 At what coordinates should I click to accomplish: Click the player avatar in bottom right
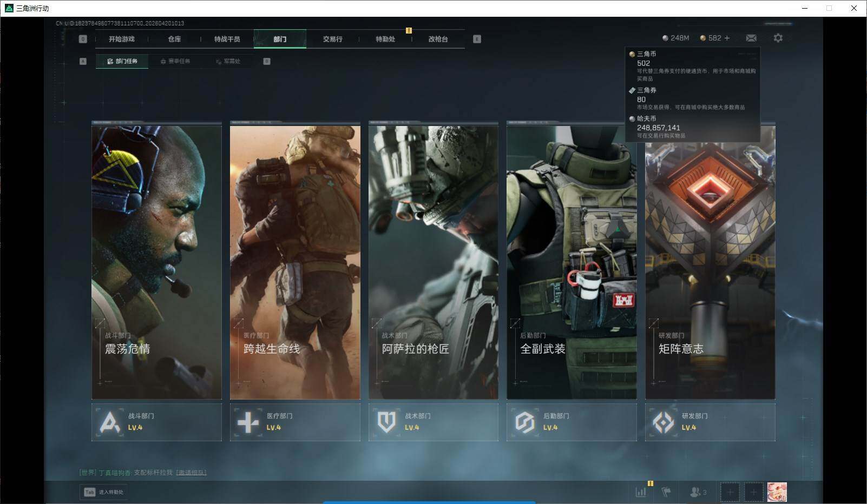click(777, 492)
